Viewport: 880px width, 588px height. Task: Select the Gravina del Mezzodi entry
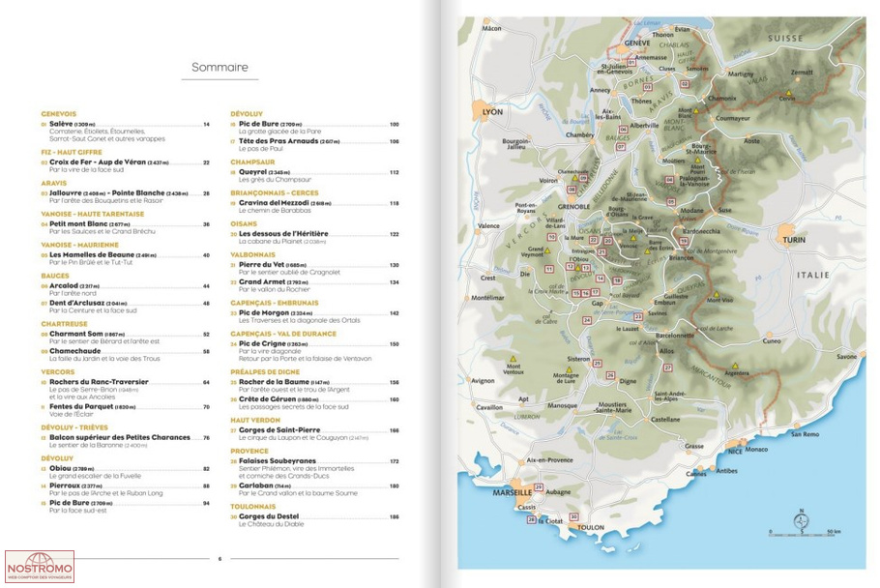click(314, 206)
